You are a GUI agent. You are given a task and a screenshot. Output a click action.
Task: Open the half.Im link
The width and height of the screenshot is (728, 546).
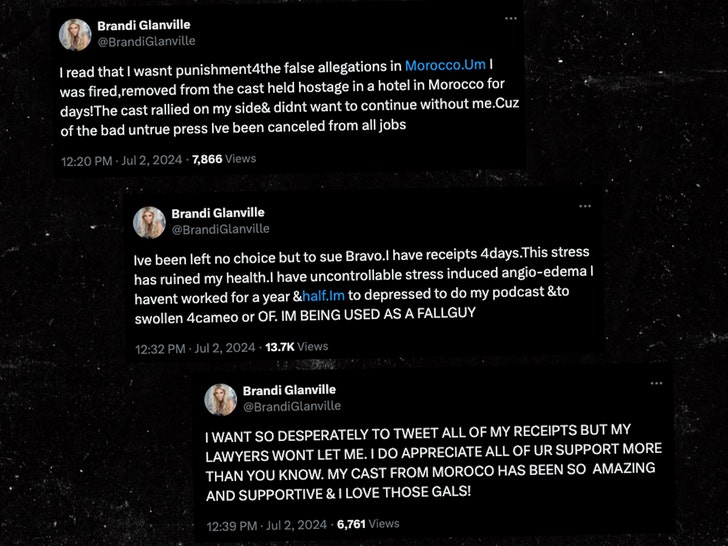point(323,295)
